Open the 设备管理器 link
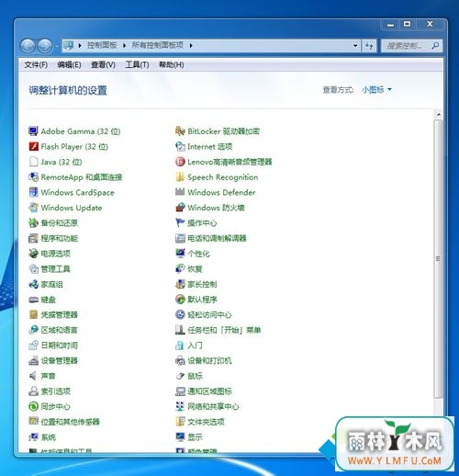 (x=59, y=360)
